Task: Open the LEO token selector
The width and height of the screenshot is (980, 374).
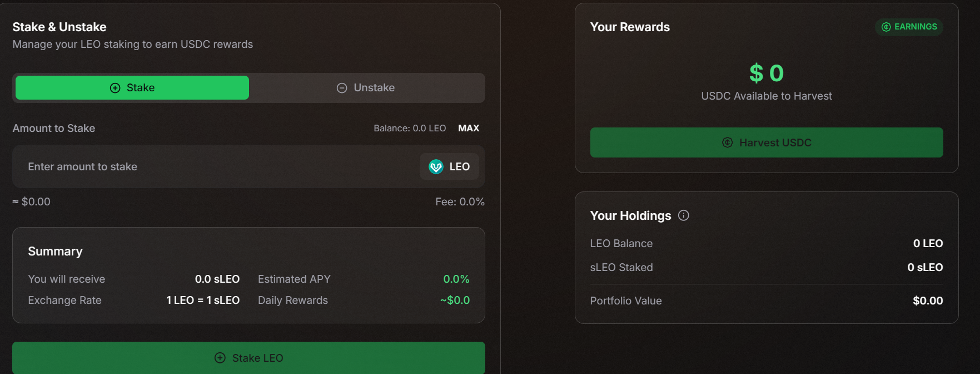Action: [449, 166]
